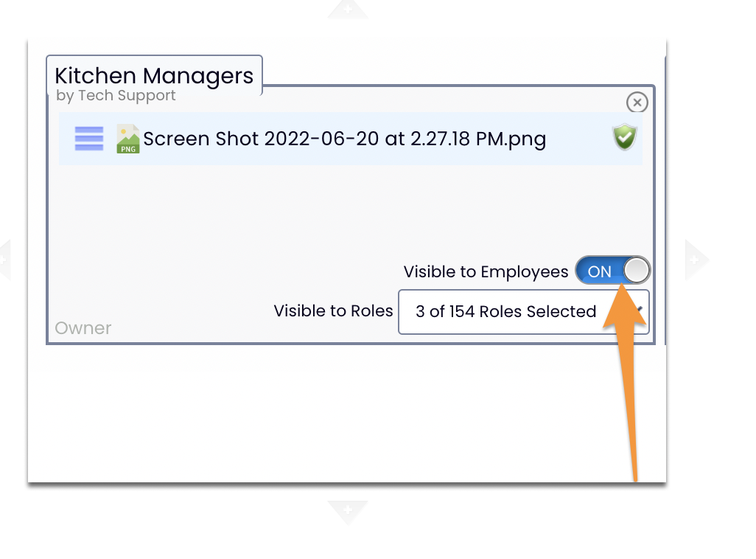Click the white knob of the Employees toggle
Viewport: 756px width, 559px height.
tap(636, 271)
